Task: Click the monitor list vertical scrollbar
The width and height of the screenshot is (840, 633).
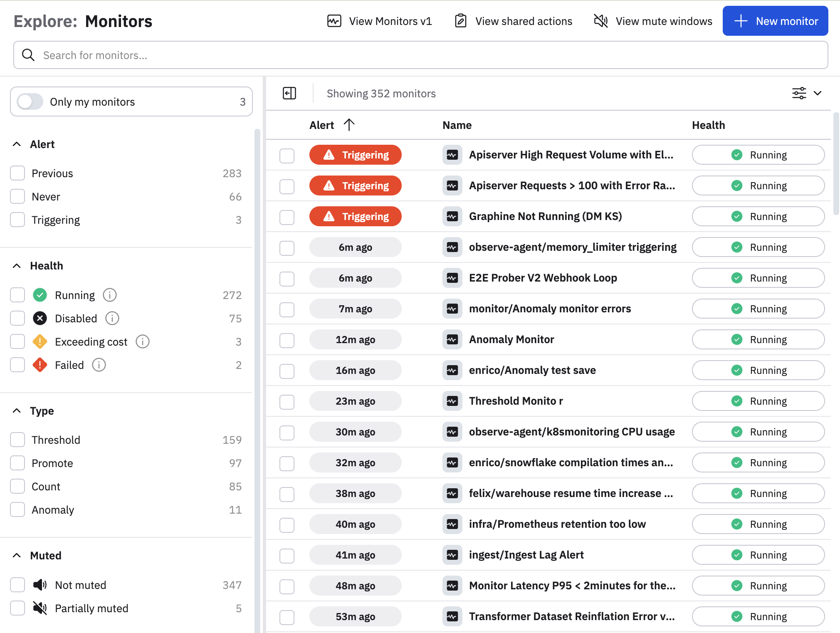Action: coord(836,164)
